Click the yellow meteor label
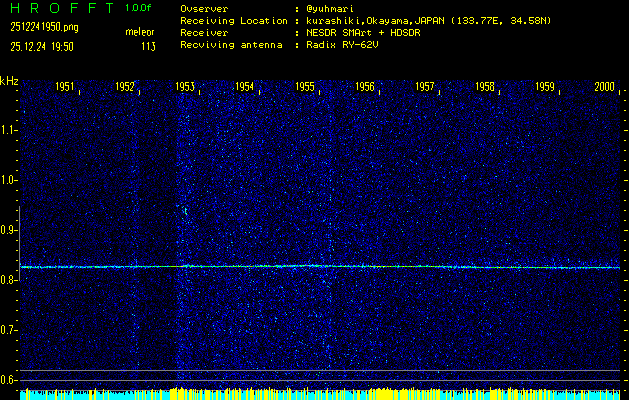Image resolution: width=629 pixels, height=400 pixels. pos(140,33)
